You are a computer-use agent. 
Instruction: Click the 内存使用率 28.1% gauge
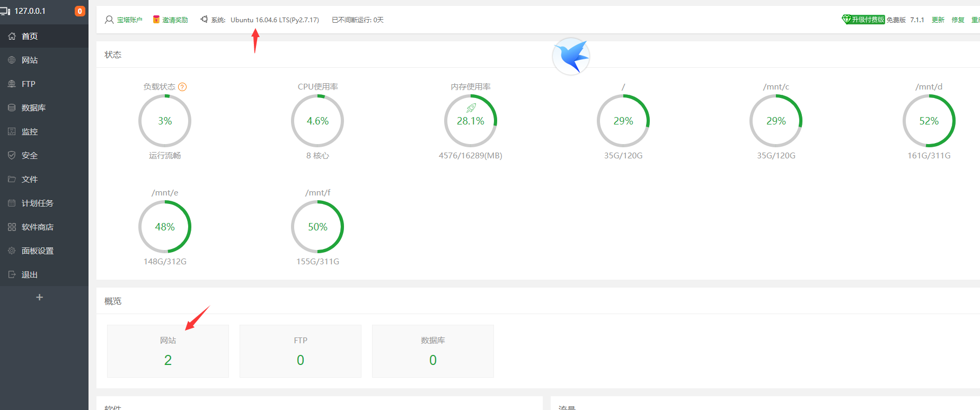[x=471, y=121]
